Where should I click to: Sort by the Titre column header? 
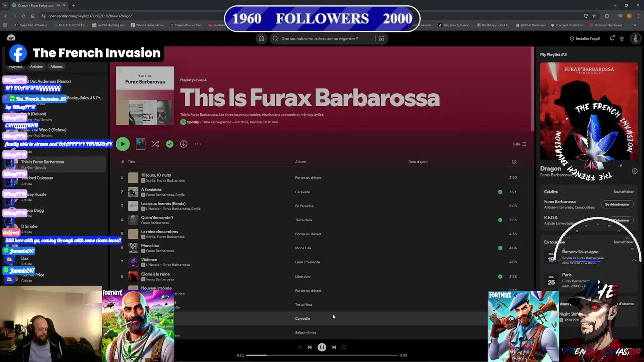click(132, 162)
